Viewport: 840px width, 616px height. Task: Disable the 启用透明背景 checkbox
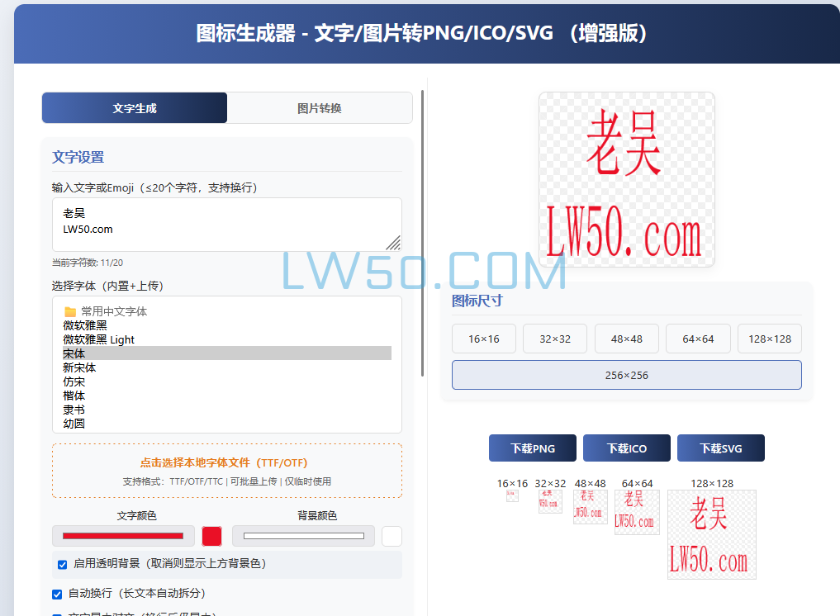[62, 565]
